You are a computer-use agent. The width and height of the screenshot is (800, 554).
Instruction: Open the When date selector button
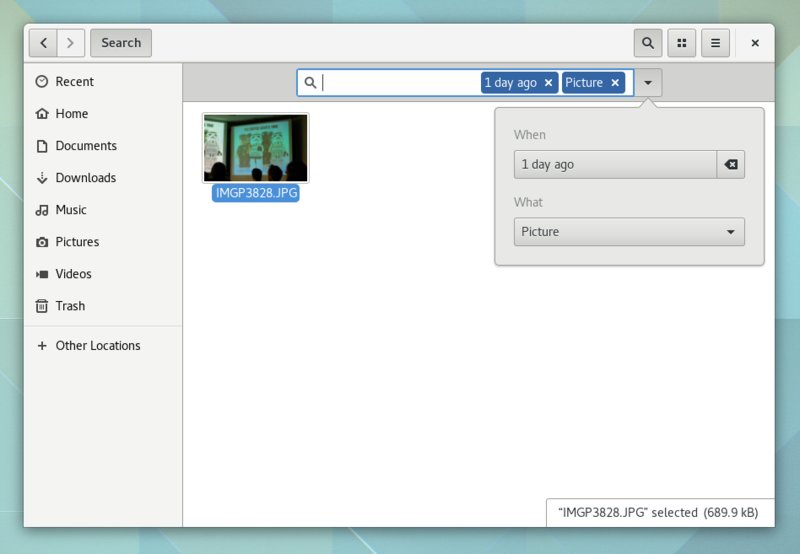point(615,164)
